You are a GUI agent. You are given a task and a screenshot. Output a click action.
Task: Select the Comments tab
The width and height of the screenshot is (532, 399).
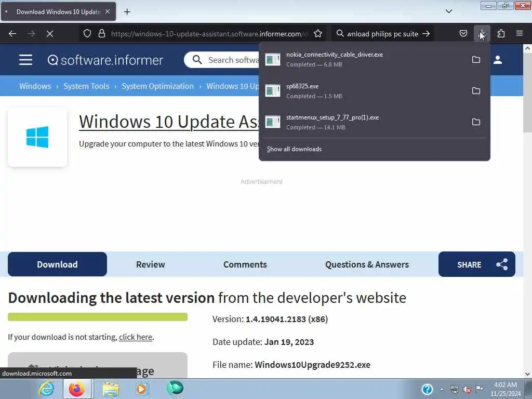[x=245, y=264]
